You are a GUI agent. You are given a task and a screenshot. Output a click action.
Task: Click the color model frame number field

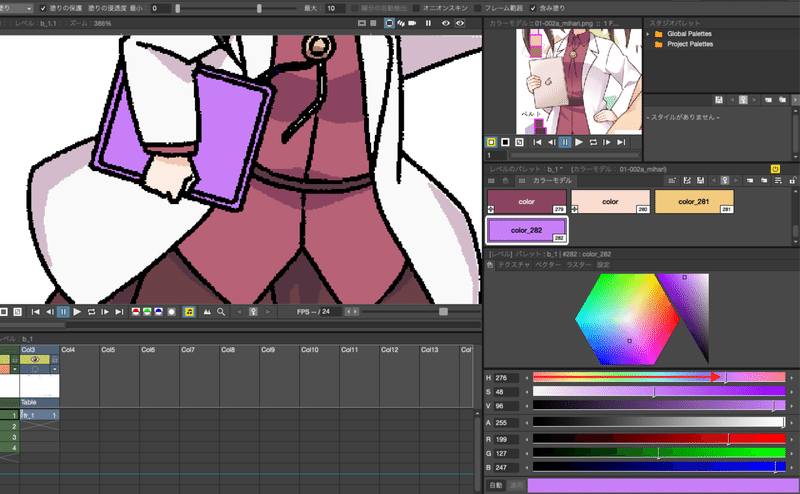495,155
